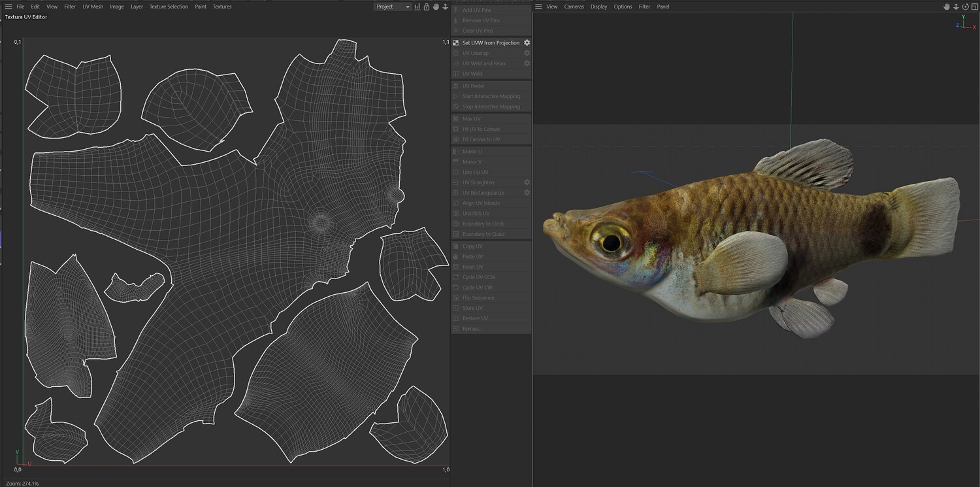This screenshot has height=487, width=980.
Task: Apply Boundary to Circle
Action: [491, 224]
